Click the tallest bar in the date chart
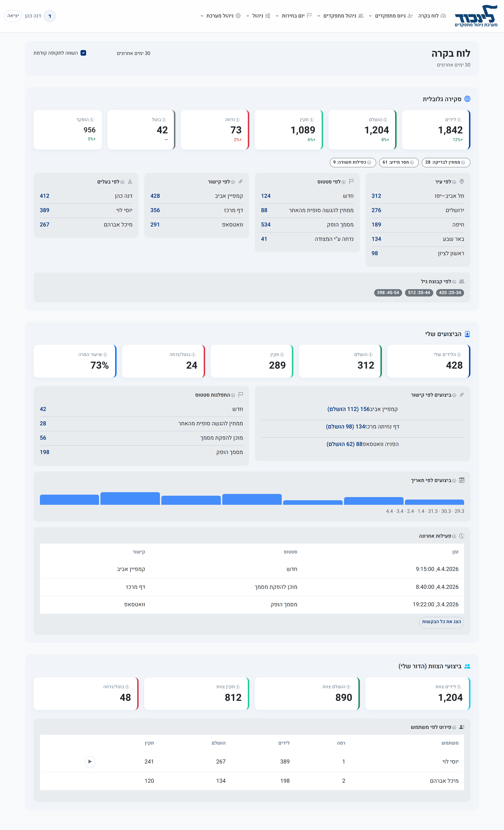Screen dimensions: 504x830 (x=130, y=498)
